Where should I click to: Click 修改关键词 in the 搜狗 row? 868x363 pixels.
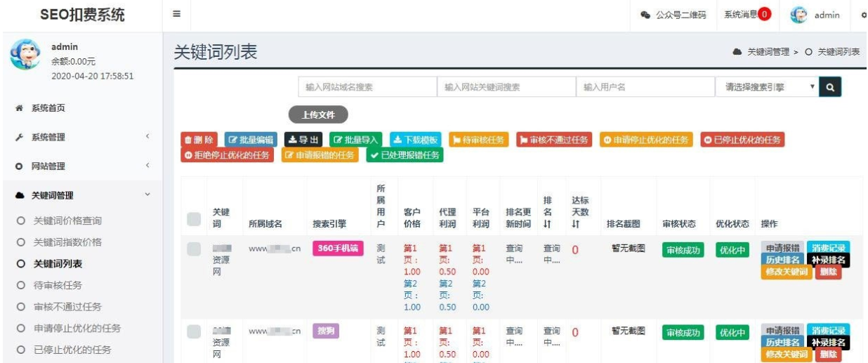click(787, 355)
